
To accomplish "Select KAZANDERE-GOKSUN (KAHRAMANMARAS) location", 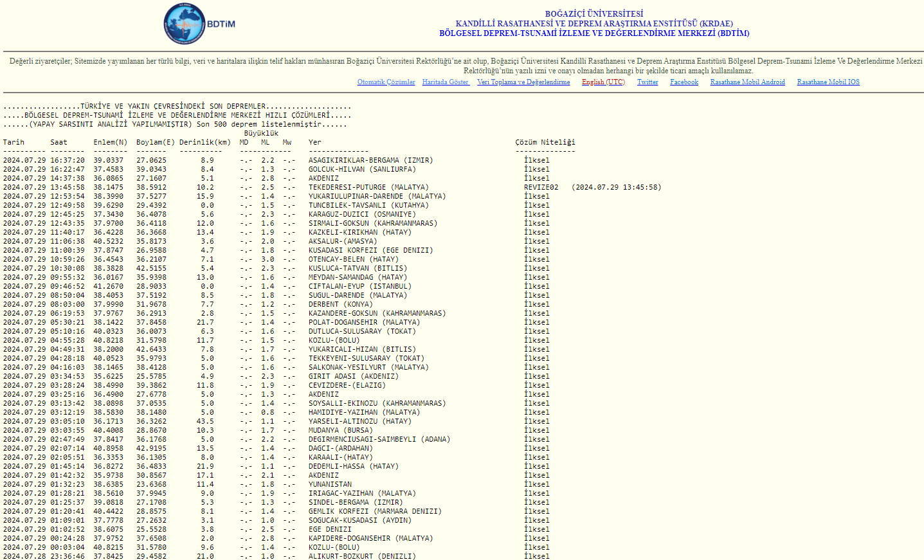I will pyautogui.click(x=377, y=314).
